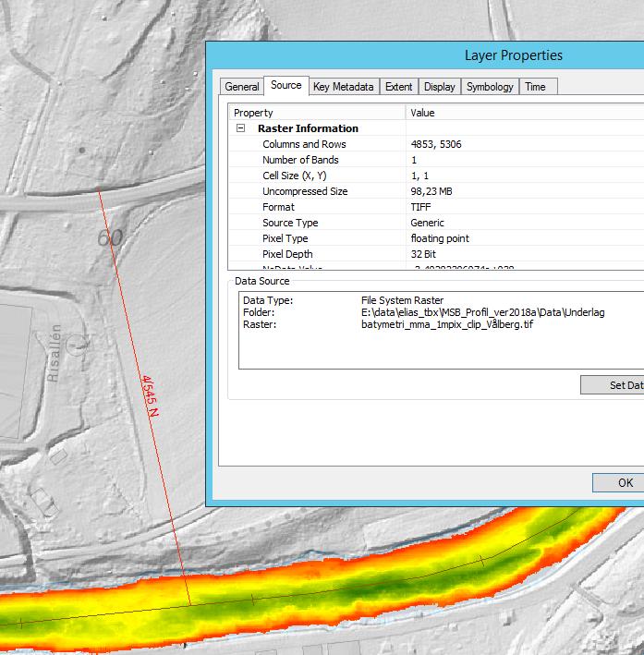644x655 pixels.
Task: Select the Number of Bands row
Action: (436, 160)
